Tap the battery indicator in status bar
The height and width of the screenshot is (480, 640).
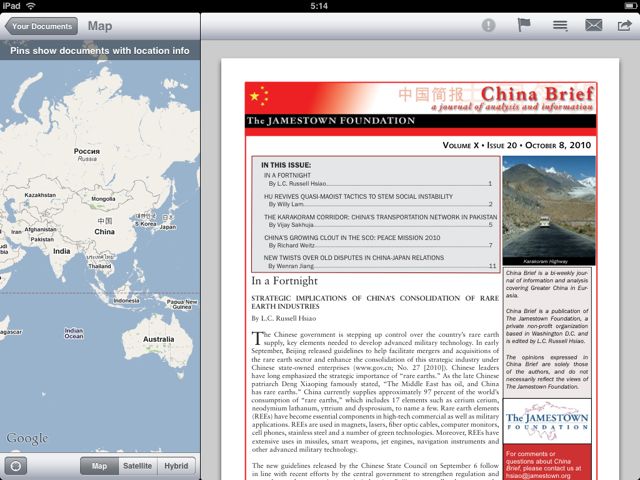[x=631, y=6]
